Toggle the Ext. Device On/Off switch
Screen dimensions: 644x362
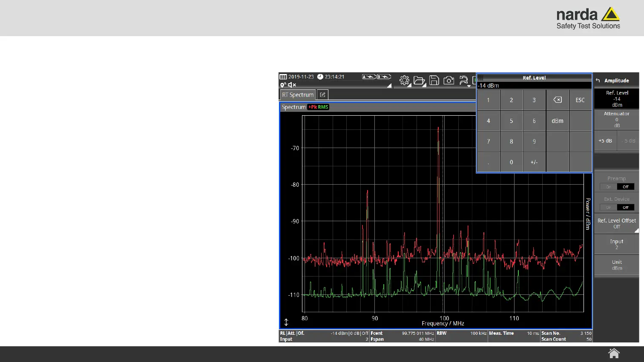point(617,207)
